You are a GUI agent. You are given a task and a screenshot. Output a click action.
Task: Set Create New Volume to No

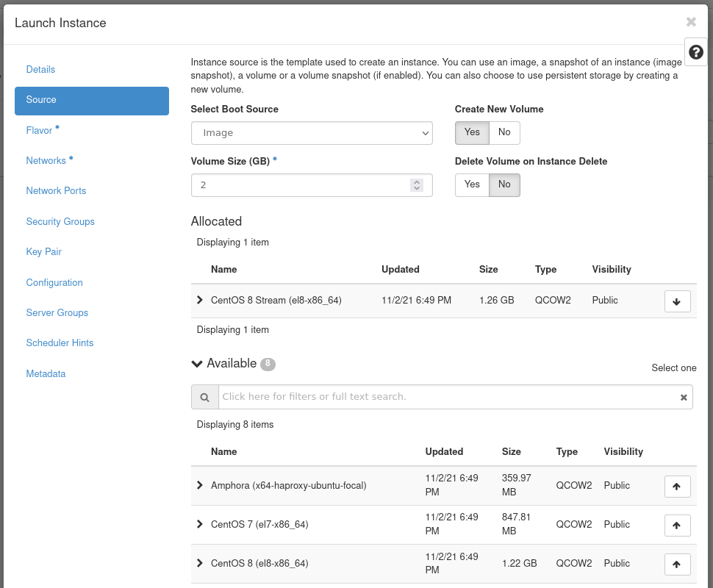tap(504, 132)
